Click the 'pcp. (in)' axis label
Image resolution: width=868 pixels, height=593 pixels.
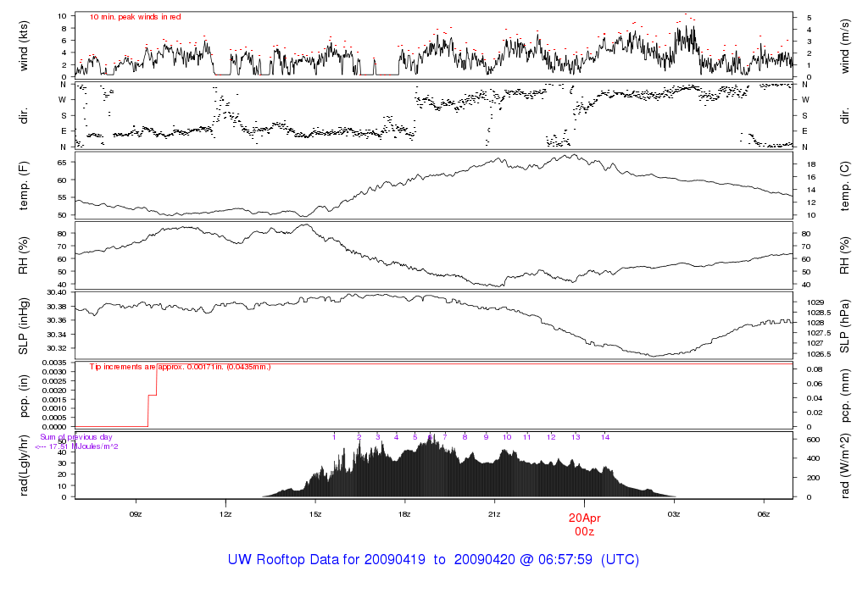click(x=24, y=396)
